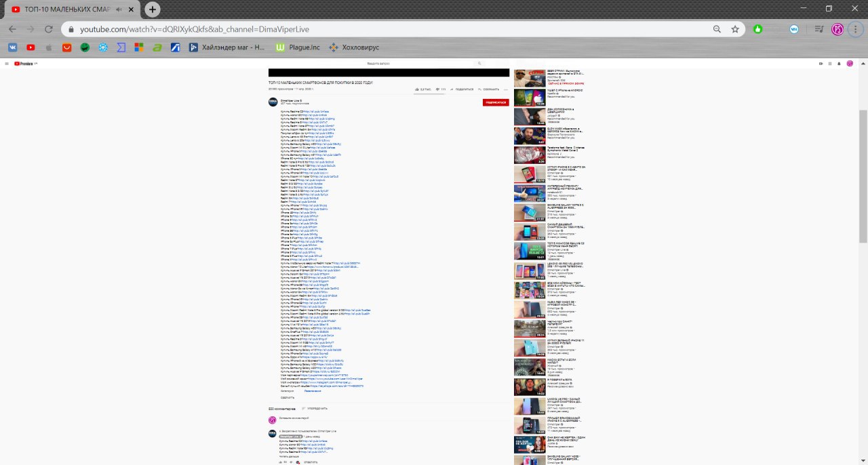
Task: Open the DimaViper Live channel avatar
Action: pyautogui.click(x=273, y=102)
